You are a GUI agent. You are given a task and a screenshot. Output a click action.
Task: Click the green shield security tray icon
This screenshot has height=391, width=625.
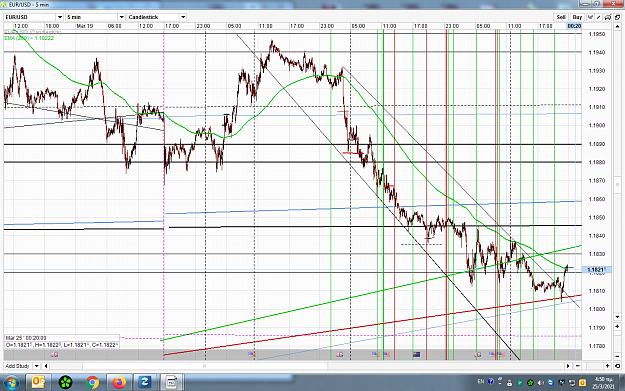[x=520, y=383]
